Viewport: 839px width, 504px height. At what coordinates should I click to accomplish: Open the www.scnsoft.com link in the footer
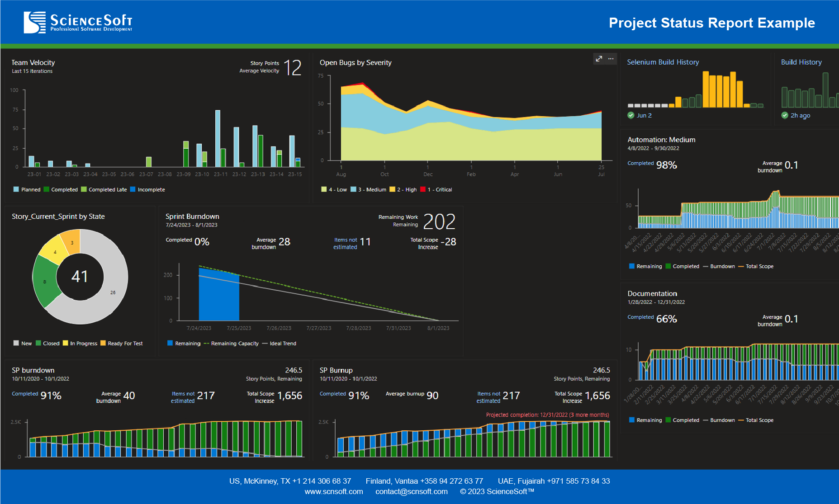[333, 491]
